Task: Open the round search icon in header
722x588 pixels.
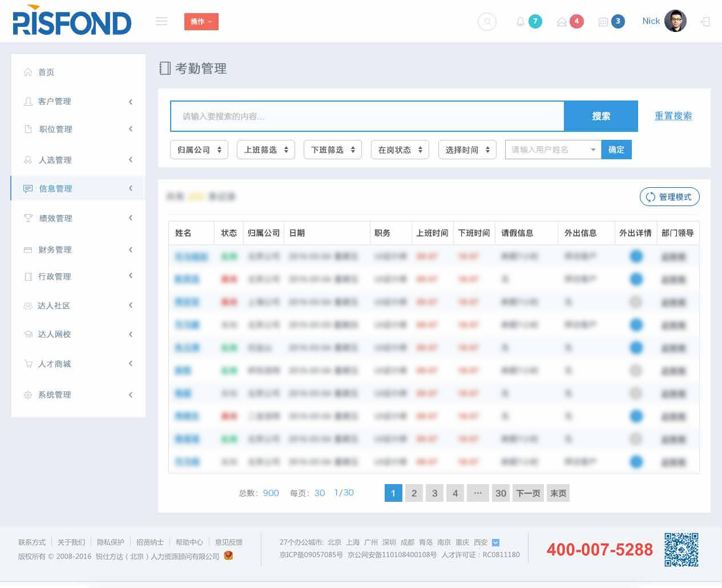Action: click(486, 22)
